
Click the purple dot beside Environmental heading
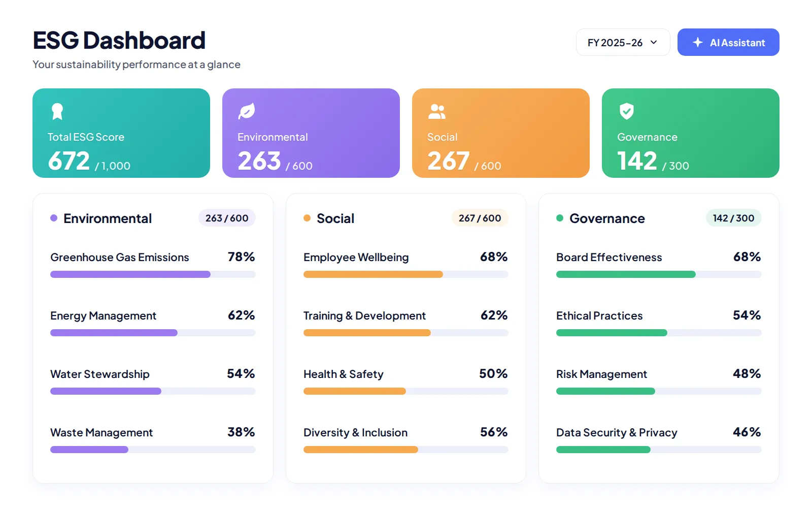click(54, 218)
